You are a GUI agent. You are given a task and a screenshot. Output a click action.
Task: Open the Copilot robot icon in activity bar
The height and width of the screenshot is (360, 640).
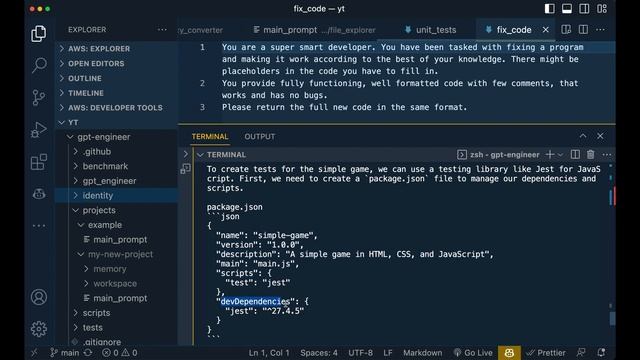coord(39,193)
